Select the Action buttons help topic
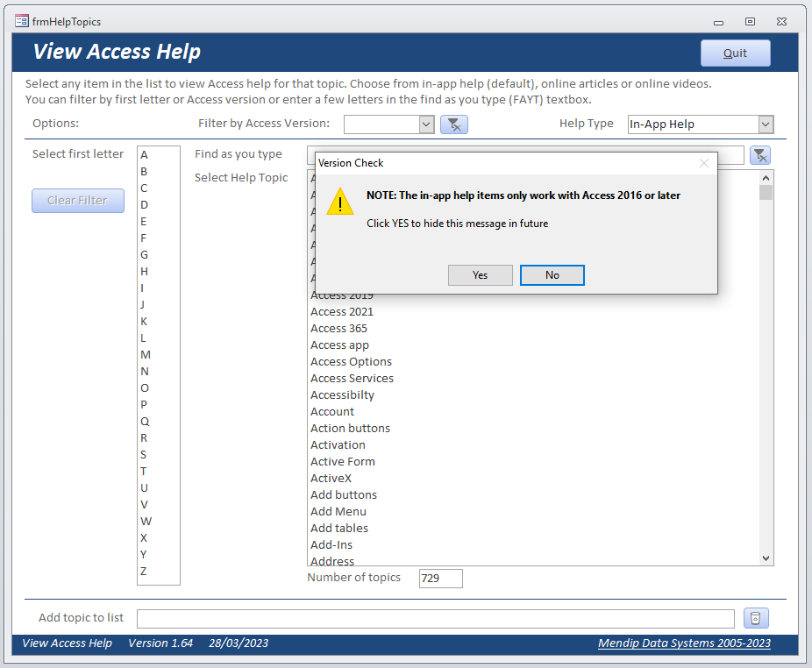The height and width of the screenshot is (668, 812). click(350, 429)
